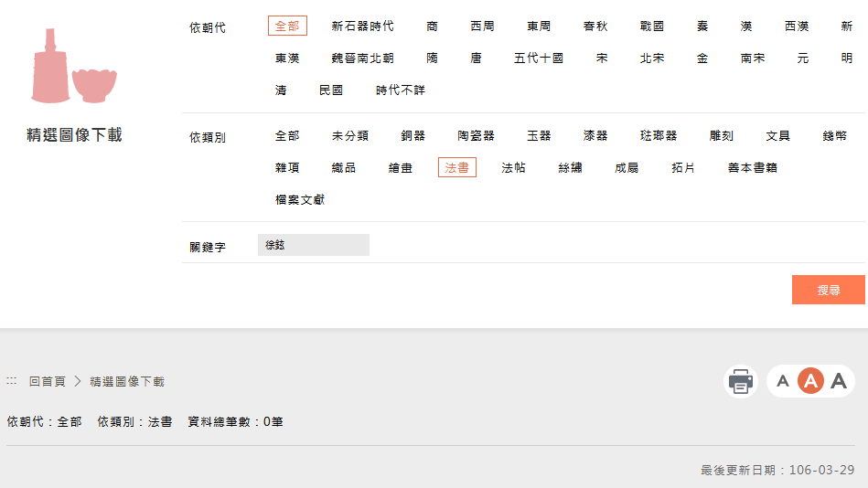Set small font size with small A
The image size is (868, 488).
[782, 381]
